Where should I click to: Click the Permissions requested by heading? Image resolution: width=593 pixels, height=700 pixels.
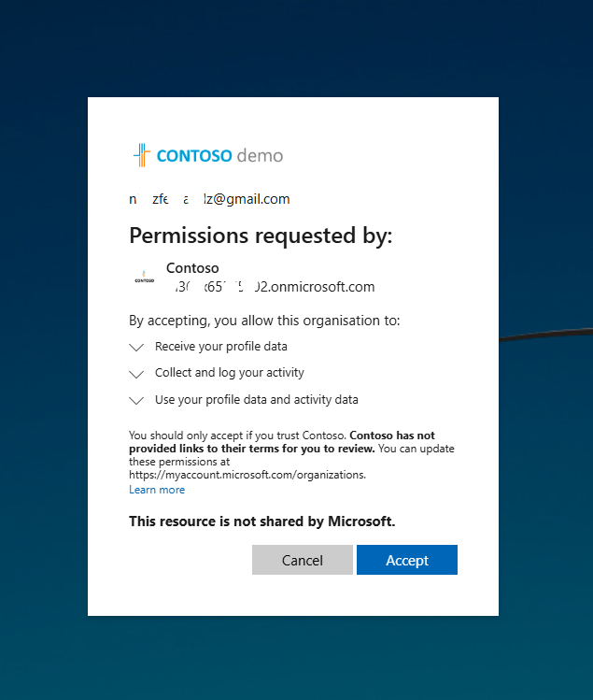(x=261, y=236)
